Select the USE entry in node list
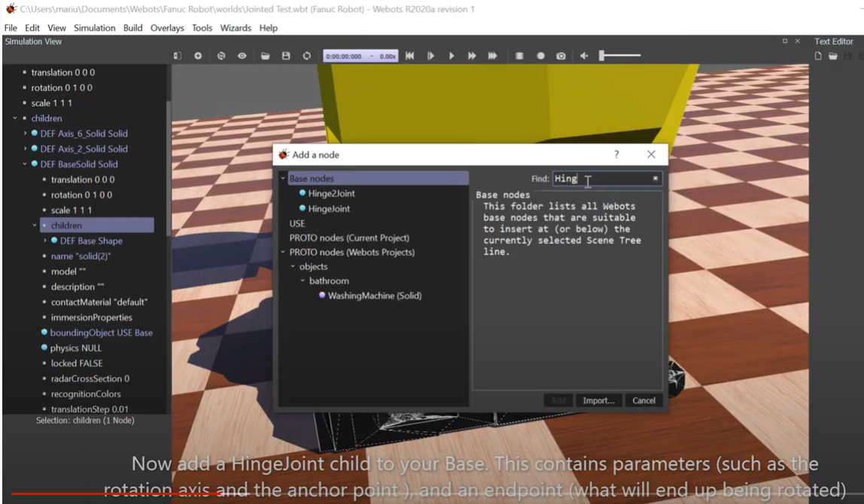 click(x=297, y=223)
